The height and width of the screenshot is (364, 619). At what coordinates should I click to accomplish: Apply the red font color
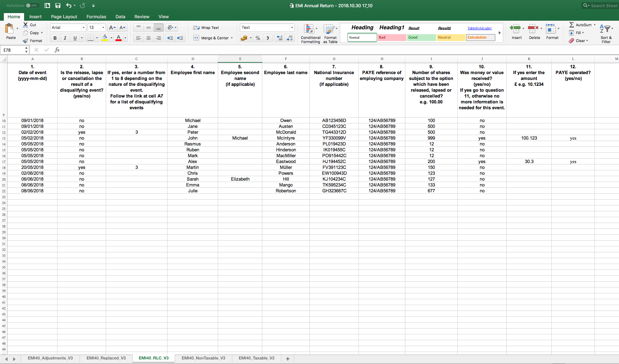click(119, 38)
